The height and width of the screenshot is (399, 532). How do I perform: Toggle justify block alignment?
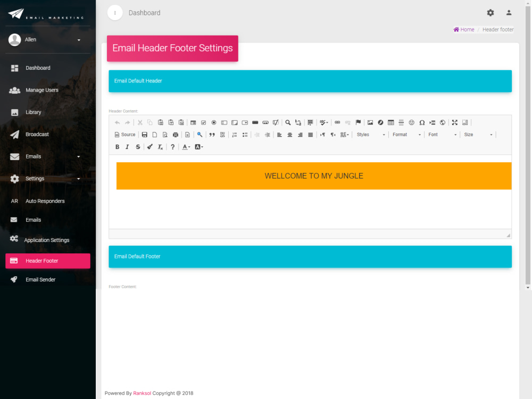pyautogui.click(x=311, y=135)
